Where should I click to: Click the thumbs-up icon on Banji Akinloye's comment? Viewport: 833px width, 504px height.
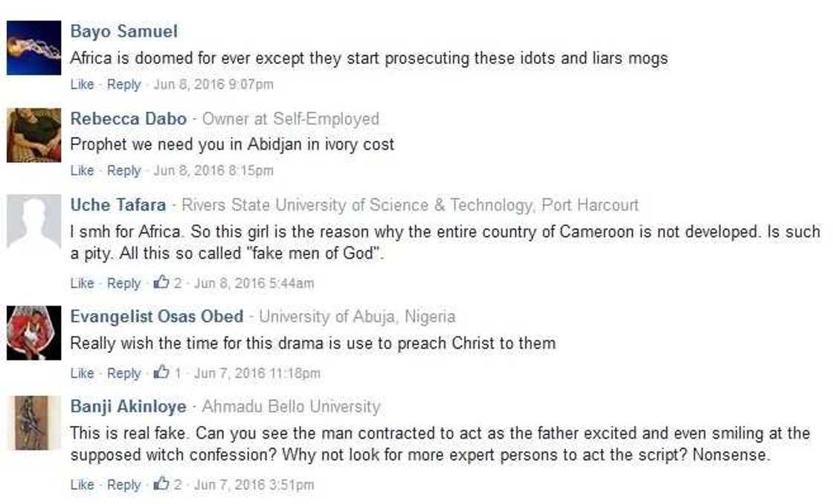tap(161, 485)
